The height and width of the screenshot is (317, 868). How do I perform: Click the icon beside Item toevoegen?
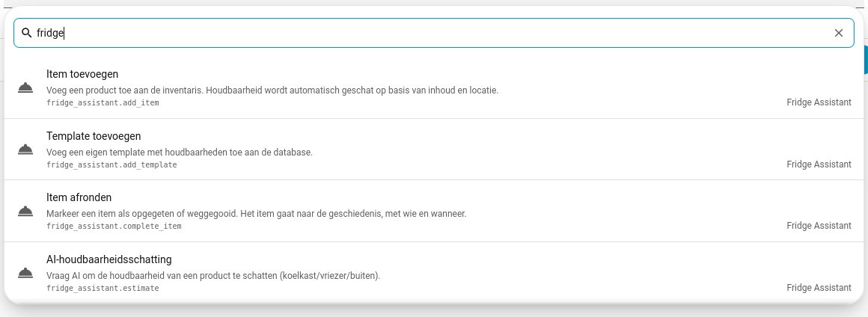point(25,87)
